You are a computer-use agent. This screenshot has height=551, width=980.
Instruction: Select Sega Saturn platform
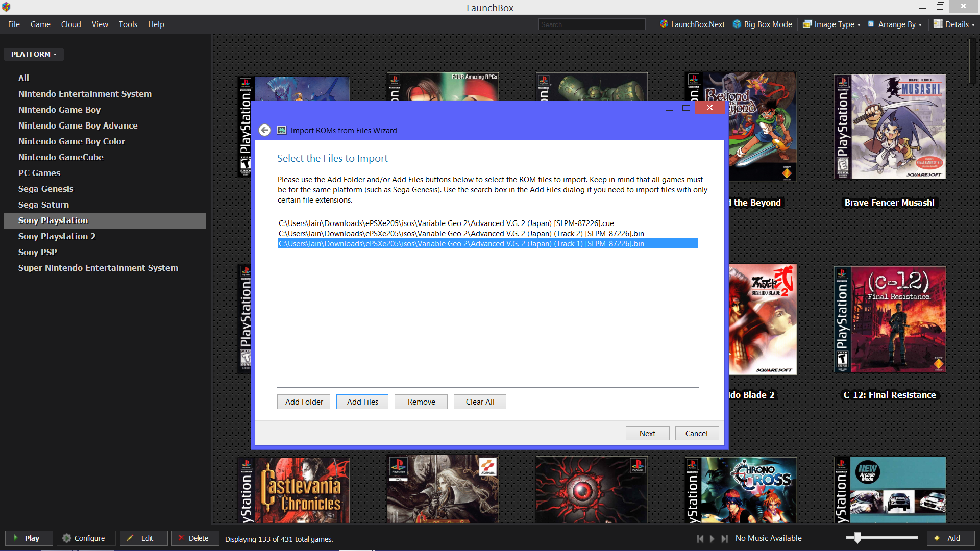point(105,205)
